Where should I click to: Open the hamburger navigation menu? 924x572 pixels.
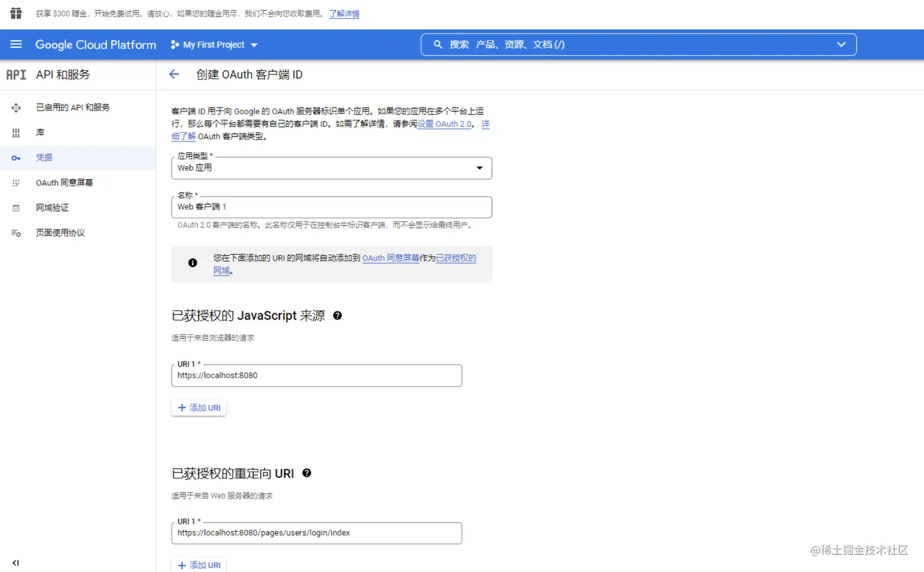[x=16, y=45]
